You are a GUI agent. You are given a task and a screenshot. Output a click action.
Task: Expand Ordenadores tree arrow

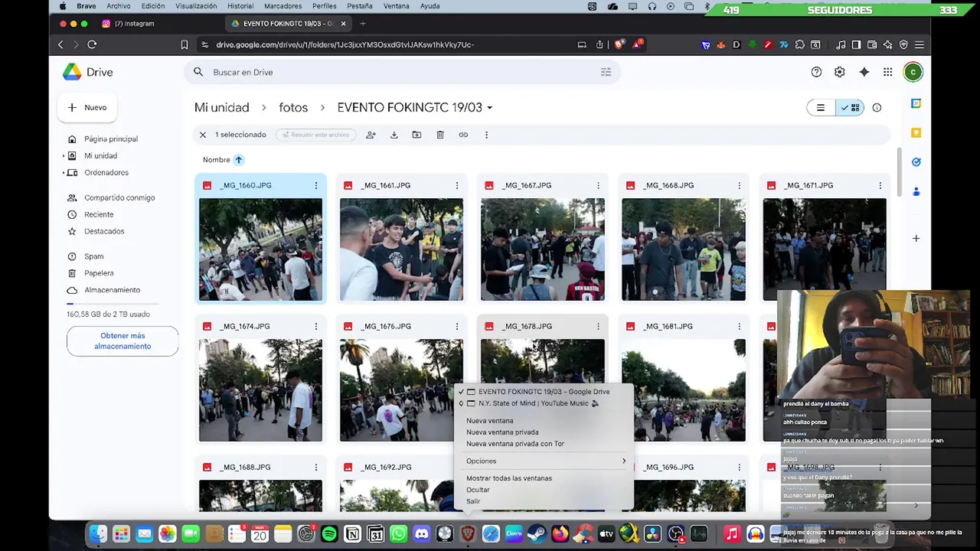pyautogui.click(x=64, y=173)
